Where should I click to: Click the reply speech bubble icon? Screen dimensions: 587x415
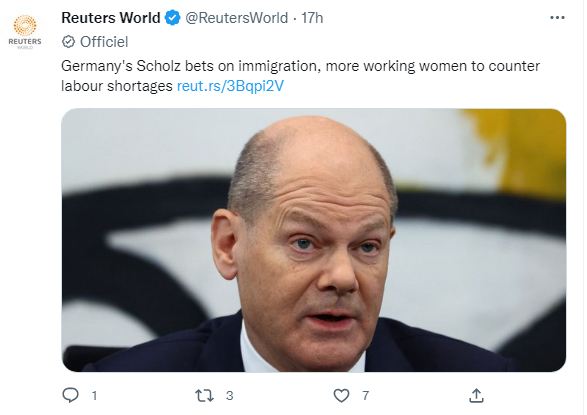(x=70, y=395)
